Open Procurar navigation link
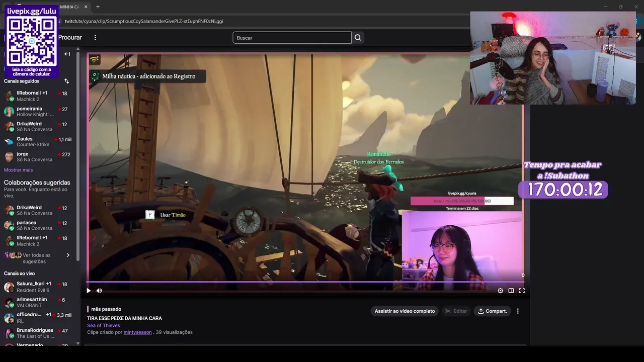Viewport: 644px width, 362px height. (x=70, y=38)
